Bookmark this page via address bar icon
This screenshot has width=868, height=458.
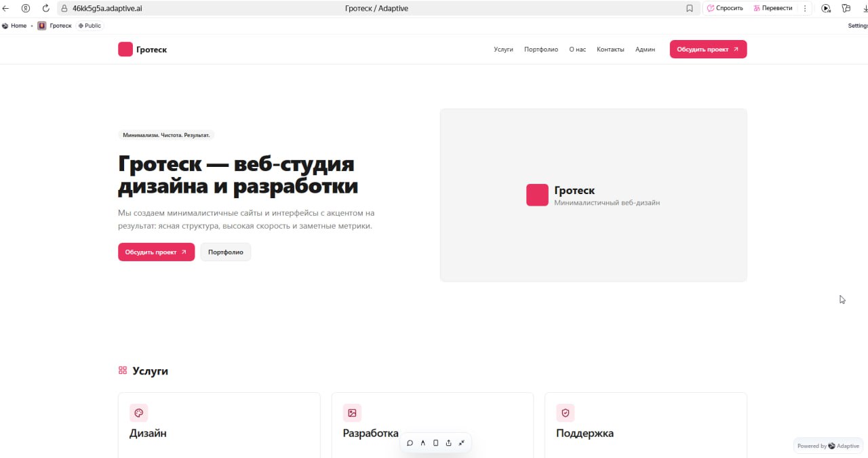click(x=689, y=8)
